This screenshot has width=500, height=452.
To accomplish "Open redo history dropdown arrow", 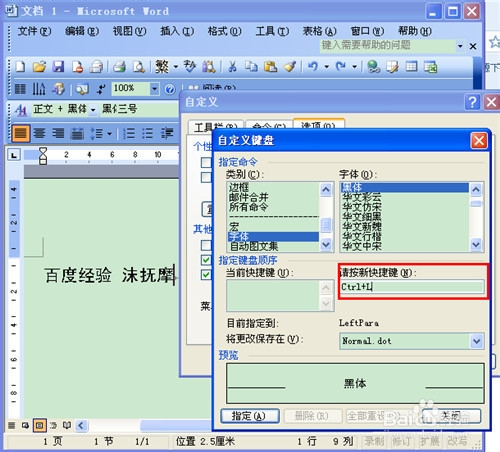I will (x=355, y=67).
